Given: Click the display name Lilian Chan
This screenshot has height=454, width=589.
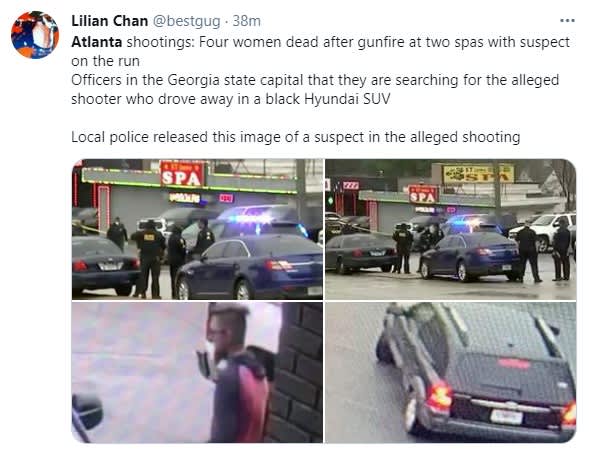Looking at the screenshot, I should (x=109, y=21).
